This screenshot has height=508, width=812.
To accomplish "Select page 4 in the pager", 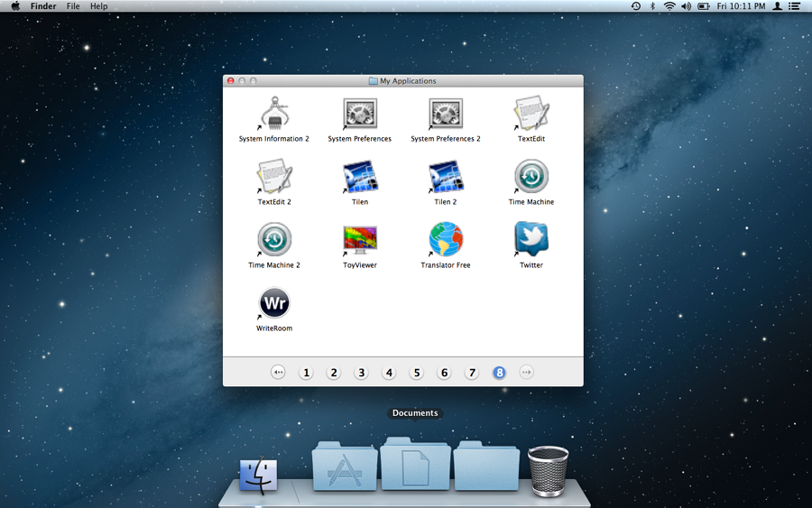I will pyautogui.click(x=389, y=373).
